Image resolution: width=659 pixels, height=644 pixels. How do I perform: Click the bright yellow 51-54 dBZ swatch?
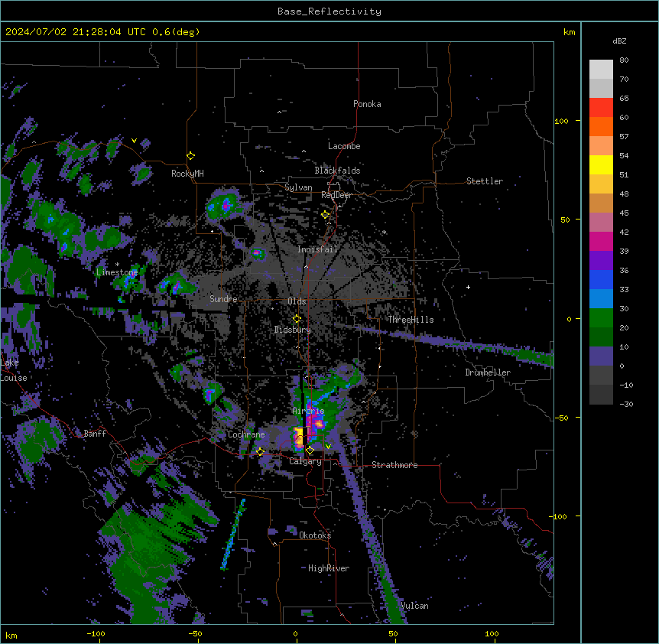(x=601, y=165)
